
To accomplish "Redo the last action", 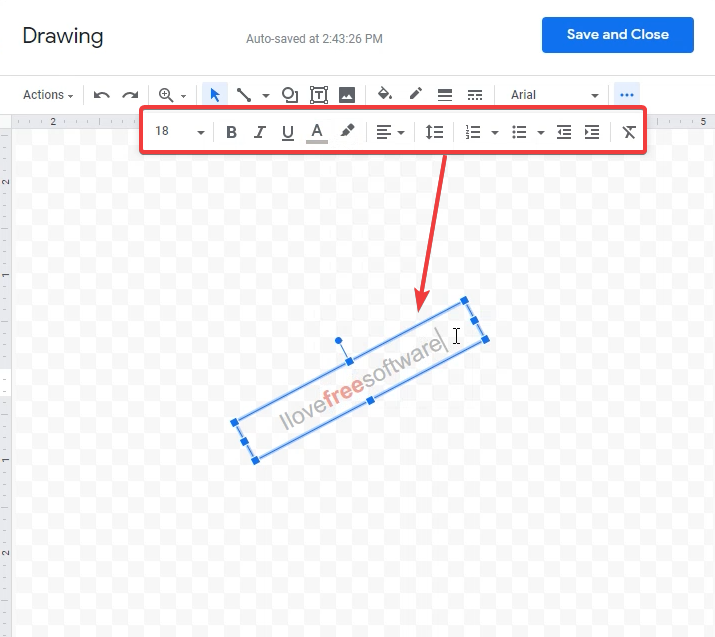I will coord(130,95).
